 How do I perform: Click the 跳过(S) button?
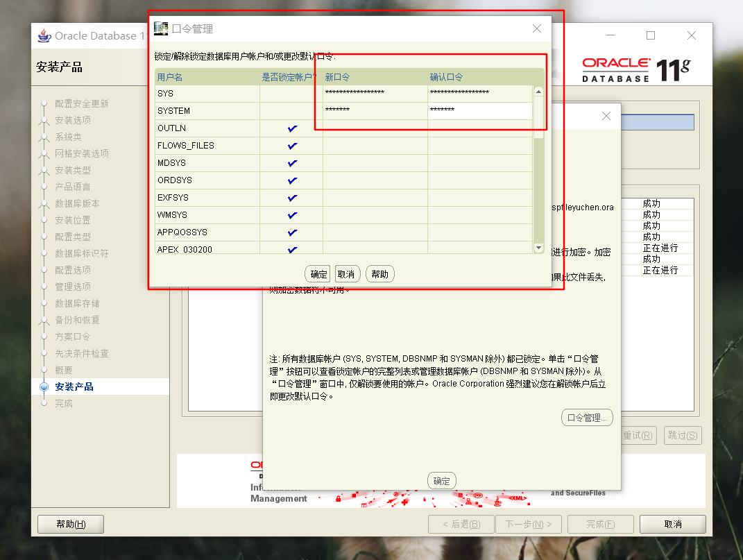point(683,435)
